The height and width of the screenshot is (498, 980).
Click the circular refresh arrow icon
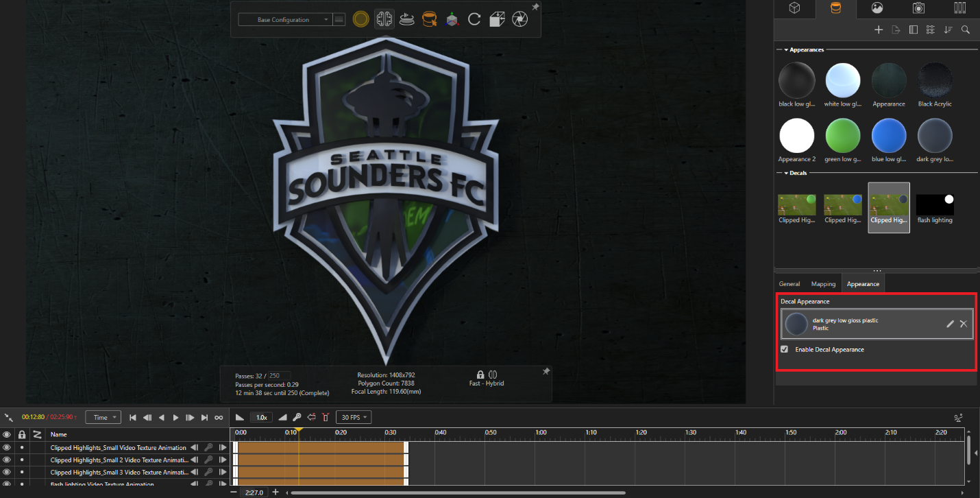click(x=474, y=19)
